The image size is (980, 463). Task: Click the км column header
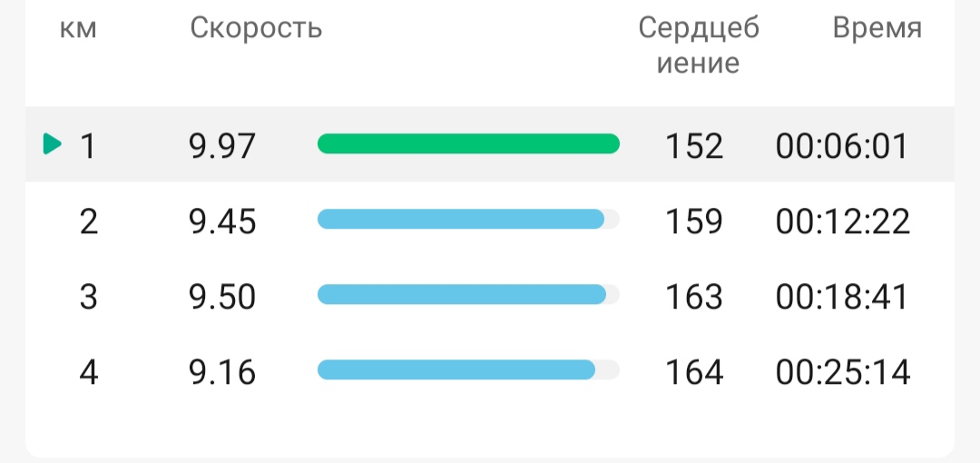click(x=78, y=29)
